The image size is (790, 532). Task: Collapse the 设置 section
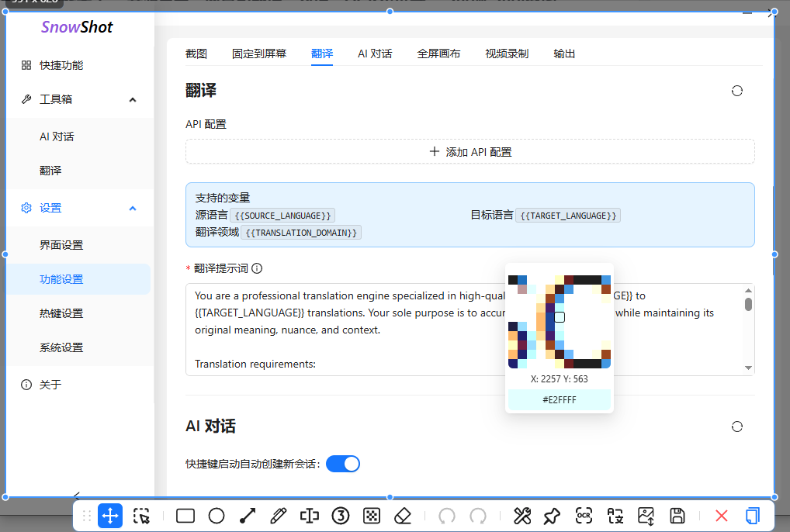click(132, 208)
